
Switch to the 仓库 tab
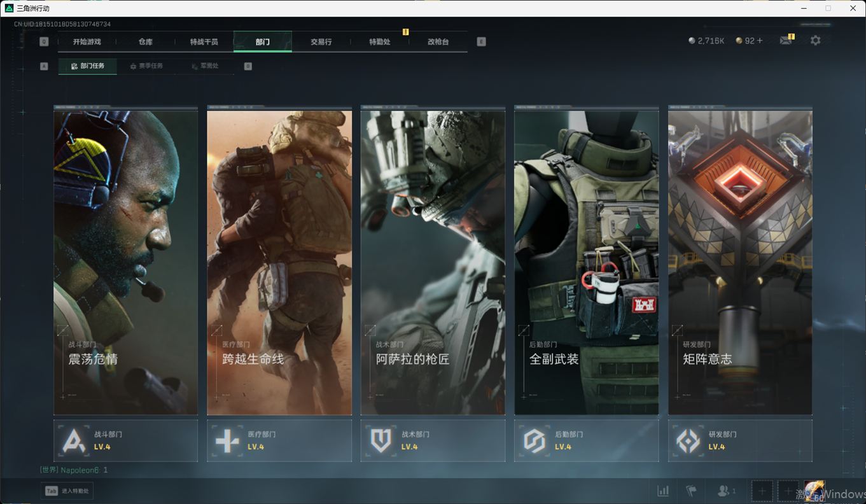tap(145, 42)
